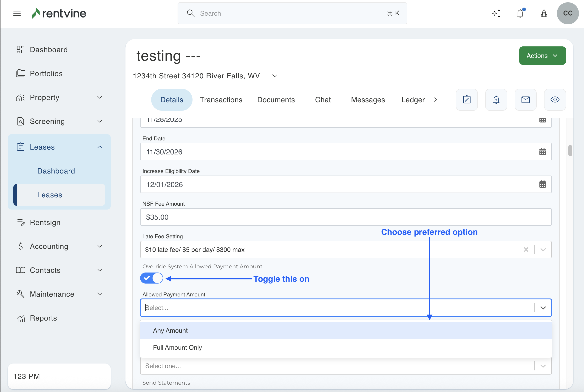Open the notifications bell

(x=520, y=13)
